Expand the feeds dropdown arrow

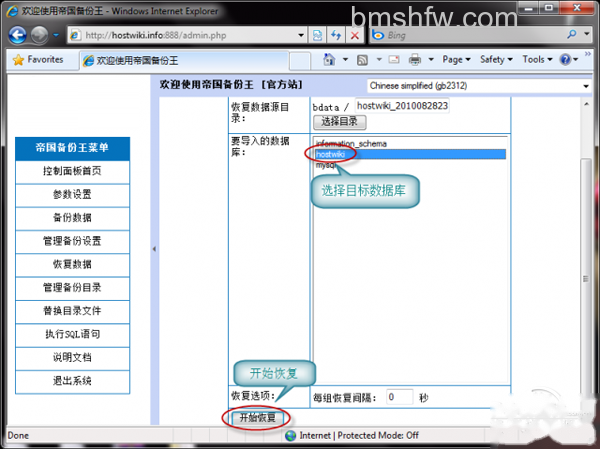pyautogui.click(x=379, y=60)
